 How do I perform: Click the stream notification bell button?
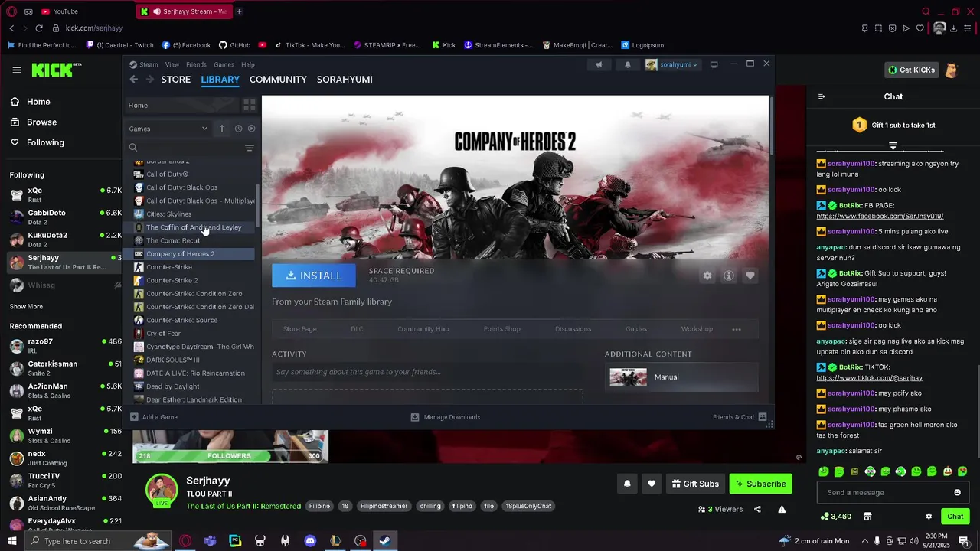click(627, 484)
